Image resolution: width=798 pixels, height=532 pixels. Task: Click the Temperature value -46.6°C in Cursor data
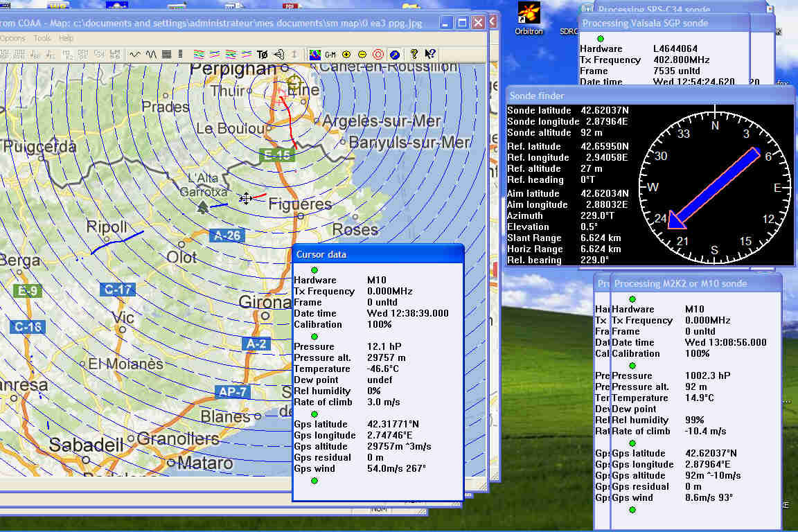tap(382, 369)
